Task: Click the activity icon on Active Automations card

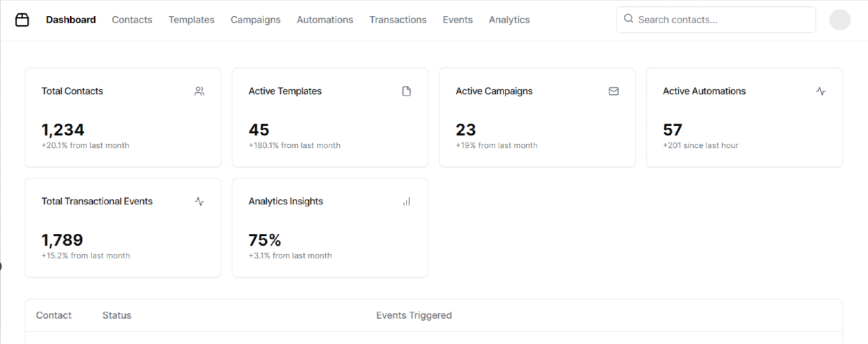Action: [x=821, y=91]
